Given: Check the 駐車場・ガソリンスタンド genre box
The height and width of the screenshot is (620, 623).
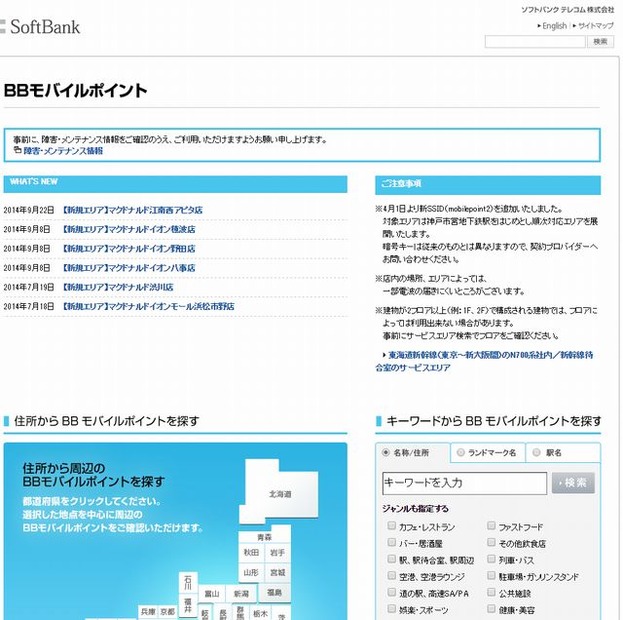Looking at the screenshot, I should pos(491,576).
